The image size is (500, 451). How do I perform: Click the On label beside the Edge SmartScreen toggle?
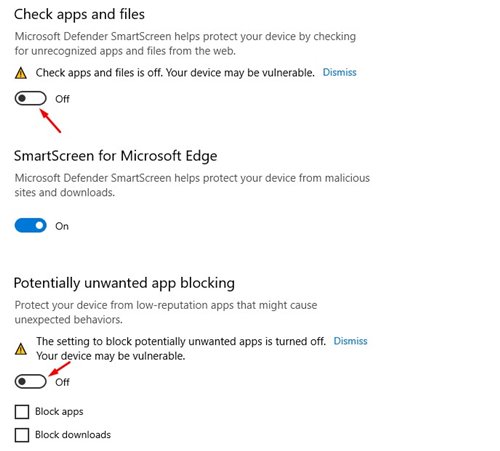click(62, 226)
